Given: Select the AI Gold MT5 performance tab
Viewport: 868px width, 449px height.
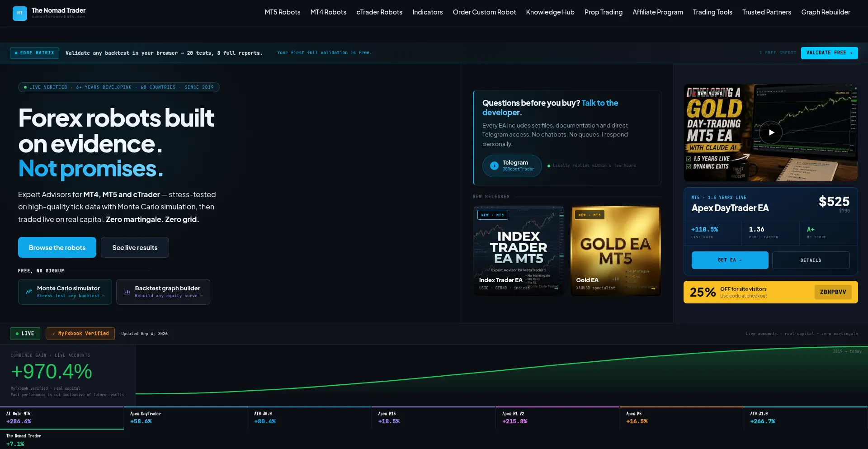Looking at the screenshot, I should [62, 418].
